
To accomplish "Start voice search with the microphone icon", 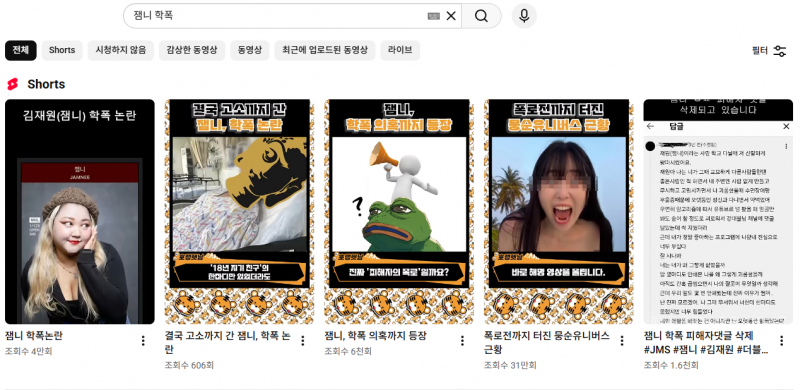I will [x=524, y=16].
